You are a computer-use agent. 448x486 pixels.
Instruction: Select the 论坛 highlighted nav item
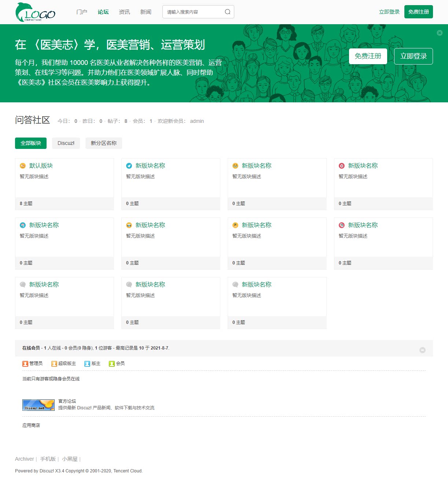point(103,11)
